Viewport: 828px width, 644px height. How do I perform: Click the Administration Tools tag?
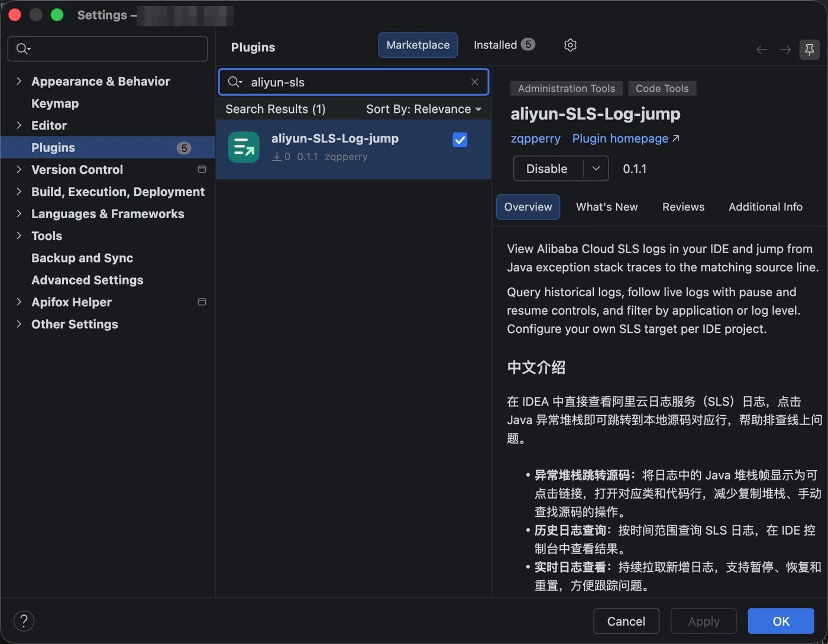tap(567, 88)
